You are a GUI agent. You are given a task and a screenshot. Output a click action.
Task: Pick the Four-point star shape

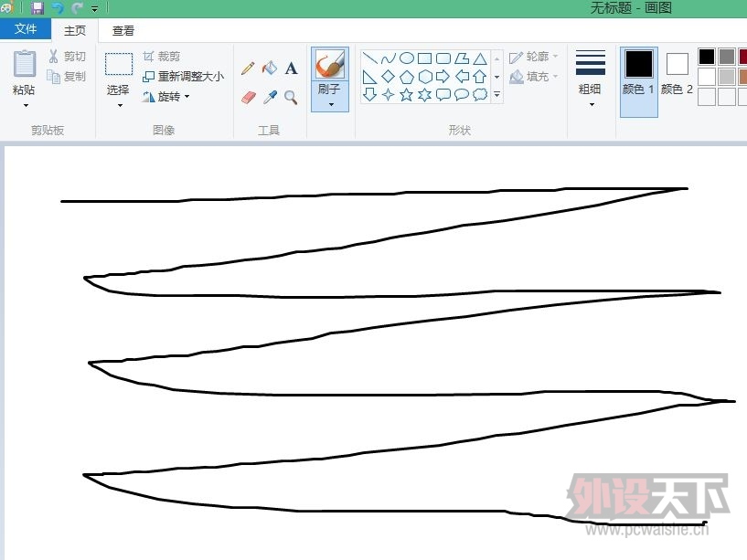[389, 94]
